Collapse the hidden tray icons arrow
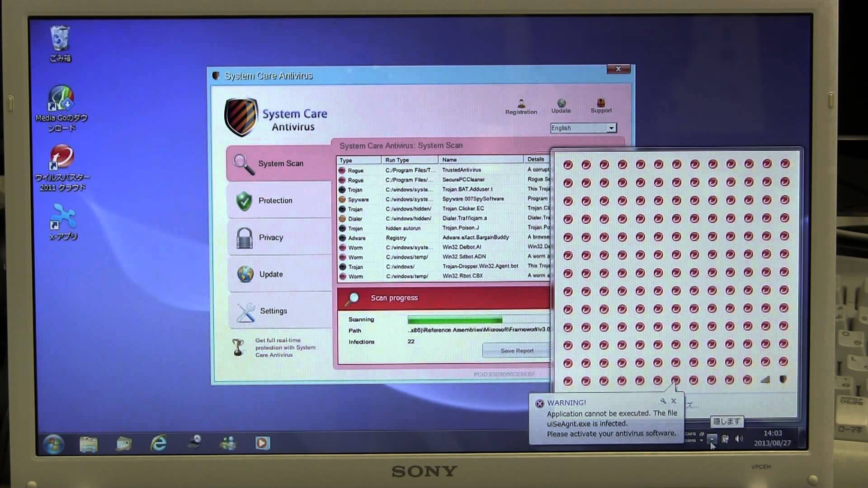The width and height of the screenshot is (868, 488). coord(712,438)
